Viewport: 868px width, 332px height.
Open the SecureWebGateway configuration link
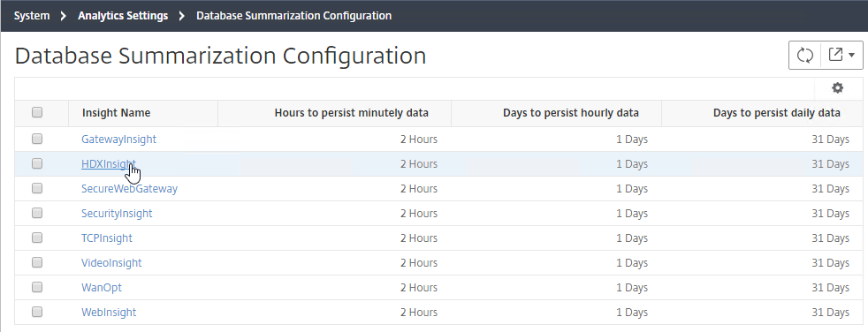coord(130,189)
